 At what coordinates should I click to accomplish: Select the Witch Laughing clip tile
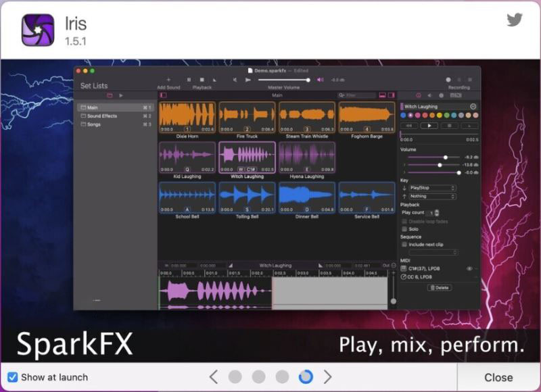click(x=247, y=157)
